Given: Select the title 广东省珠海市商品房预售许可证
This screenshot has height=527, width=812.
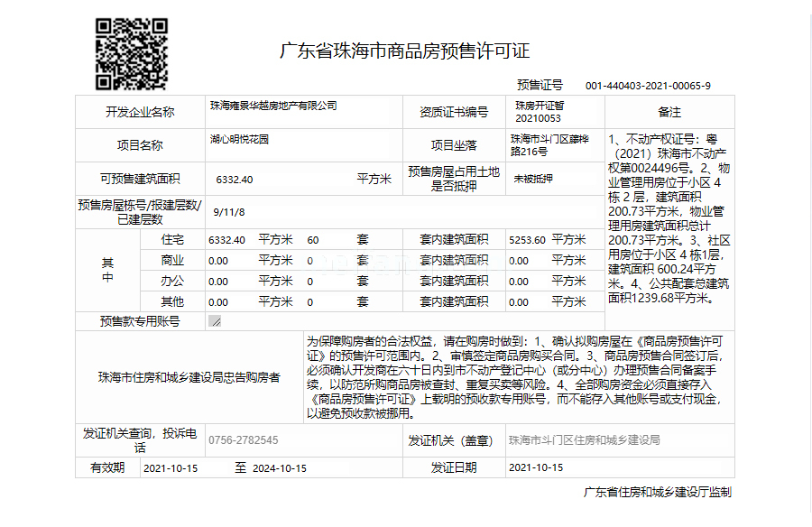Looking at the screenshot, I should pyautogui.click(x=405, y=51).
